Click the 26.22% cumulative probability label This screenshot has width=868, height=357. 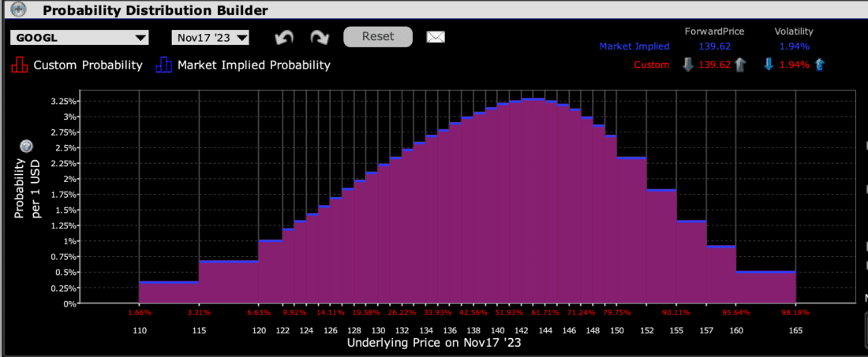[402, 313]
